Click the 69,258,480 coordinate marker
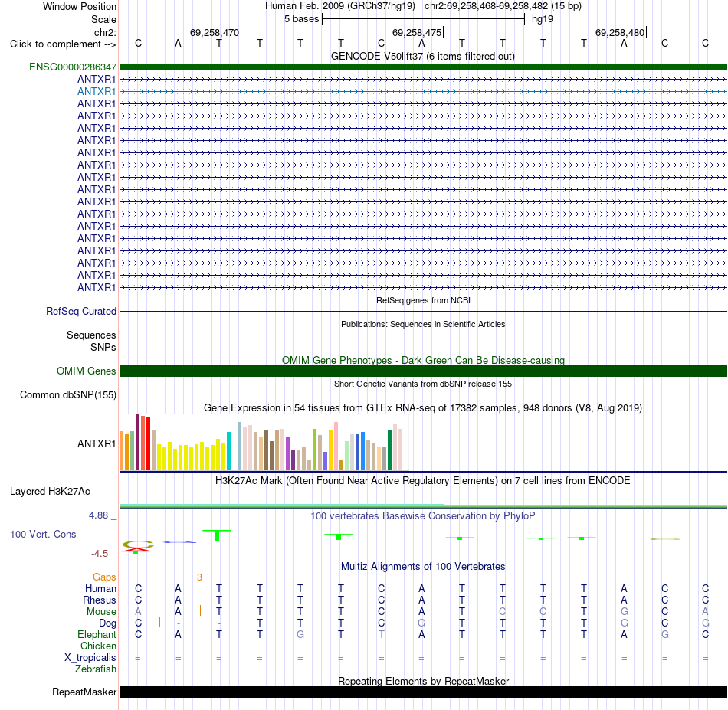 pyautogui.click(x=620, y=32)
